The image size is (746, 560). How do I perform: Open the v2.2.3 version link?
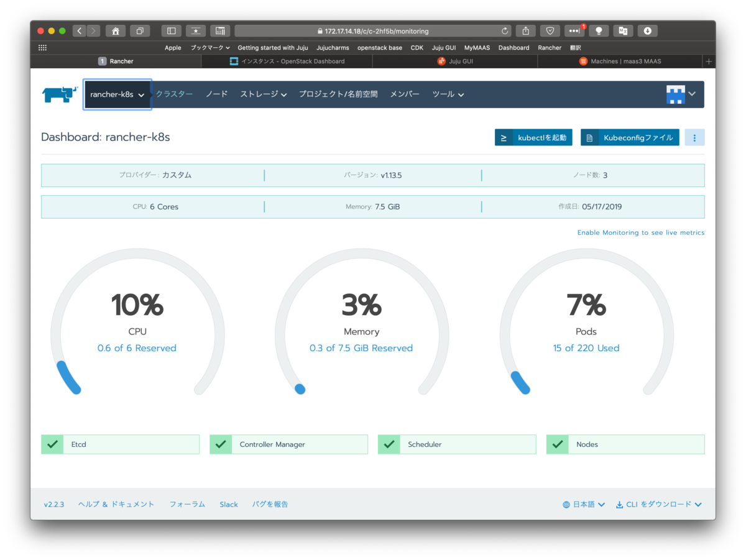click(54, 505)
